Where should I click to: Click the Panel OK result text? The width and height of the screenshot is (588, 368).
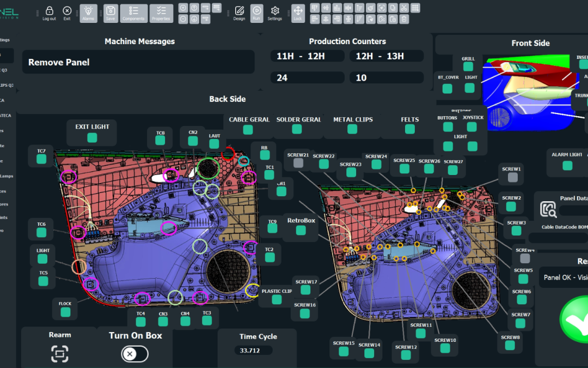[x=566, y=277]
